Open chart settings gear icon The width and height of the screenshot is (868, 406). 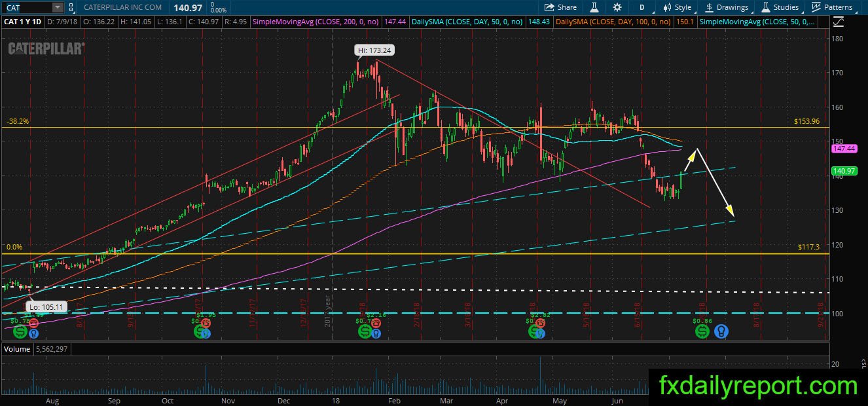pos(617,7)
